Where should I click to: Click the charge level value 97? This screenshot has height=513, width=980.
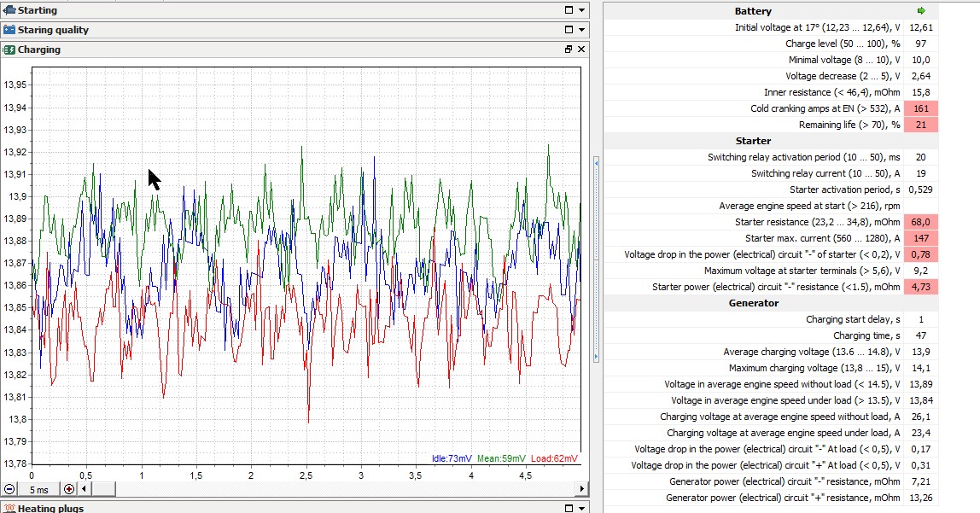[x=921, y=44]
